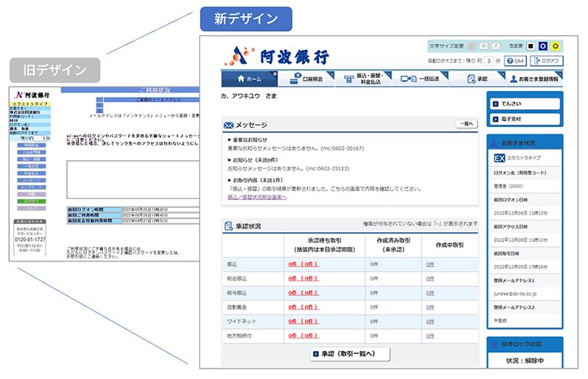Click the ご利用状況 header in old design

tap(154, 90)
